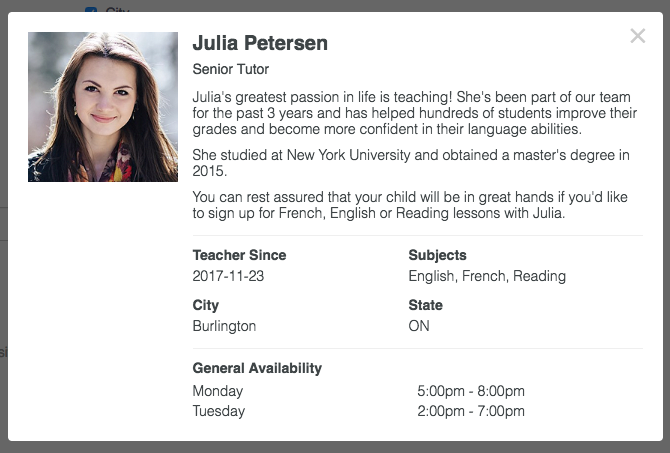Click the Teacher Since label

tap(239, 255)
